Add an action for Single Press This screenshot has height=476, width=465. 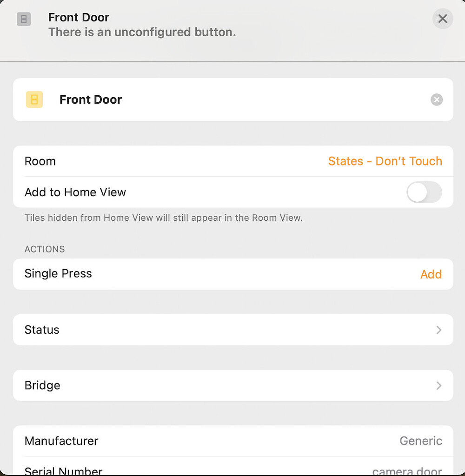click(x=431, y=274)
